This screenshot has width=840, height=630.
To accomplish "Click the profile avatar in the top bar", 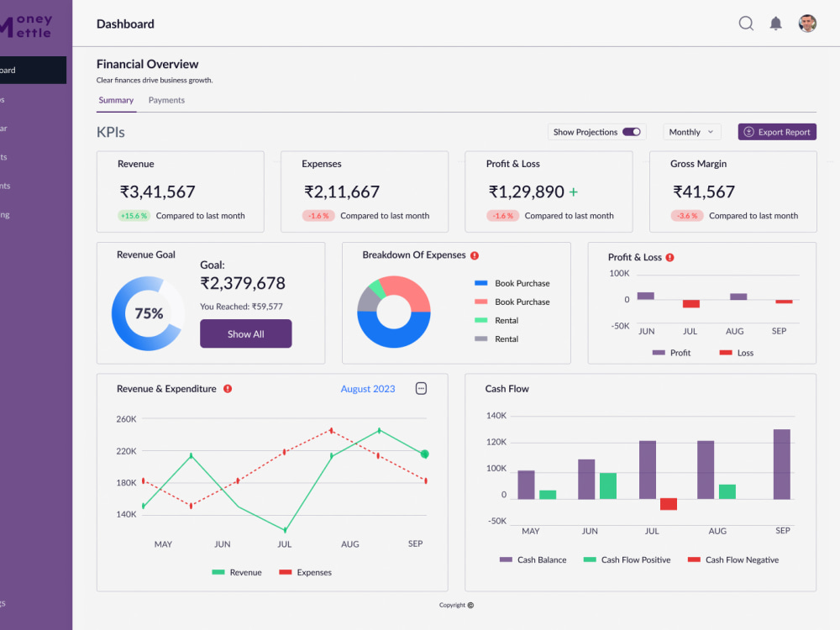I will (806, 24).
